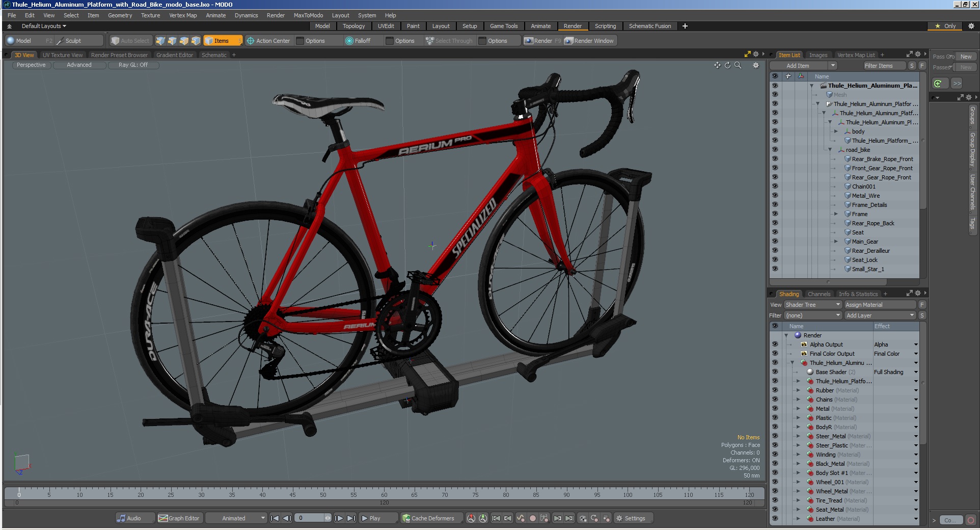The width and height of the screenshot is (980, 530).
Task: Click the Ray GL: Off button
Action: coord(133,65)
